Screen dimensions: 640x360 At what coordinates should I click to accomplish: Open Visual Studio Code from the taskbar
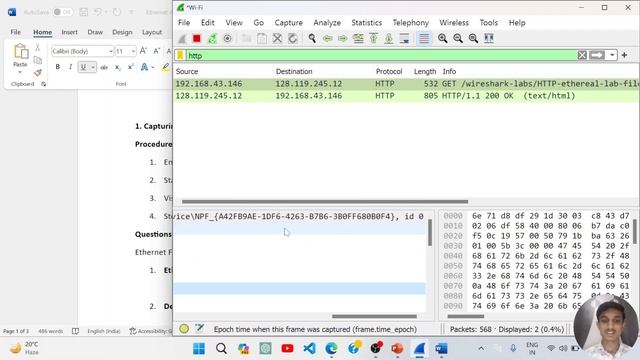tap(309, 348)
